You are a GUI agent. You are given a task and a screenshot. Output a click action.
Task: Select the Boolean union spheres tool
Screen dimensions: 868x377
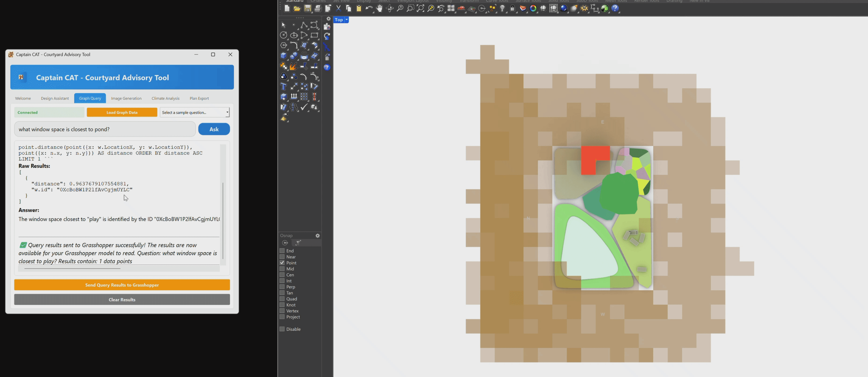point(294,56)
